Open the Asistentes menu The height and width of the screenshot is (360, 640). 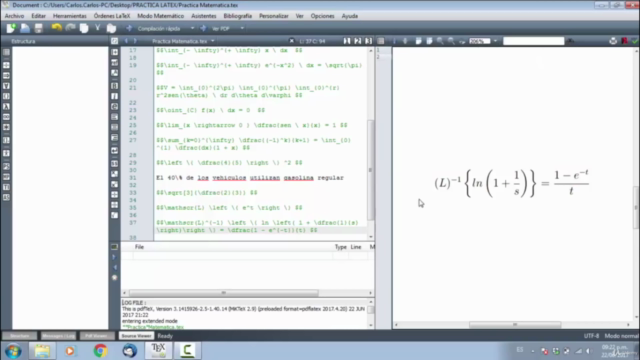(204, 16)
